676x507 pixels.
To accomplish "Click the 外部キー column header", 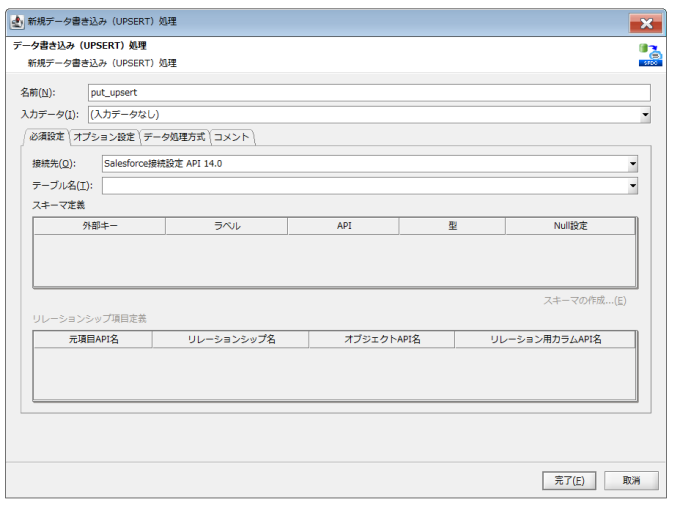I will (x=99, y=226).
